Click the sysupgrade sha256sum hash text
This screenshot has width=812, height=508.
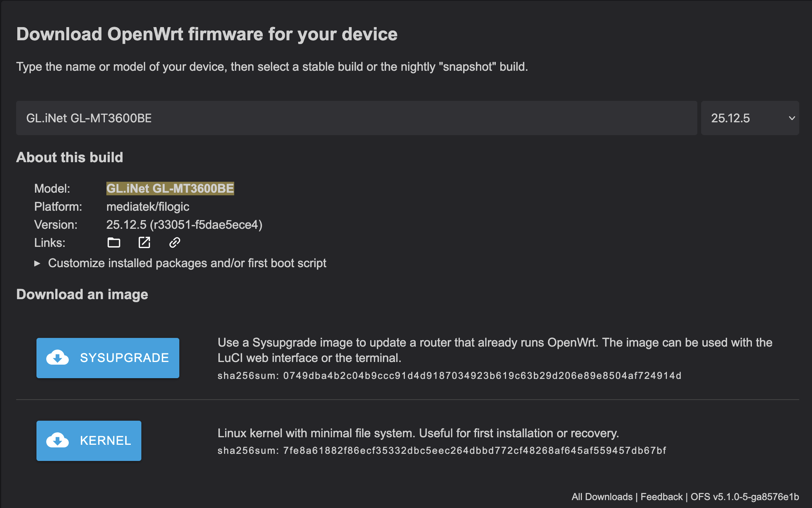point(482,376)
